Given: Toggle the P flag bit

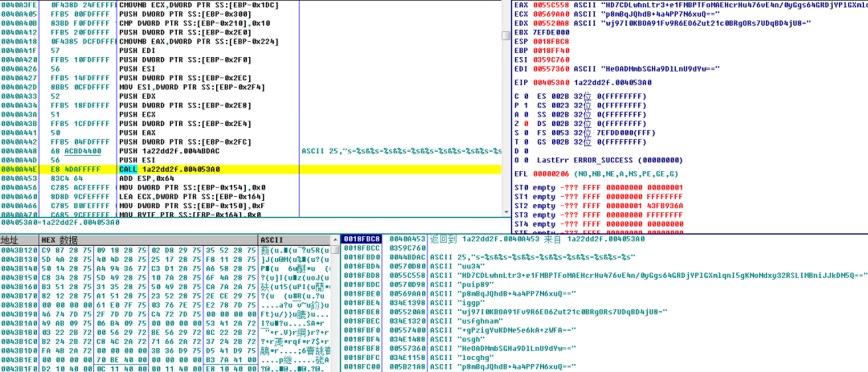Looking at the screenshot, I should tap(524, 105).
